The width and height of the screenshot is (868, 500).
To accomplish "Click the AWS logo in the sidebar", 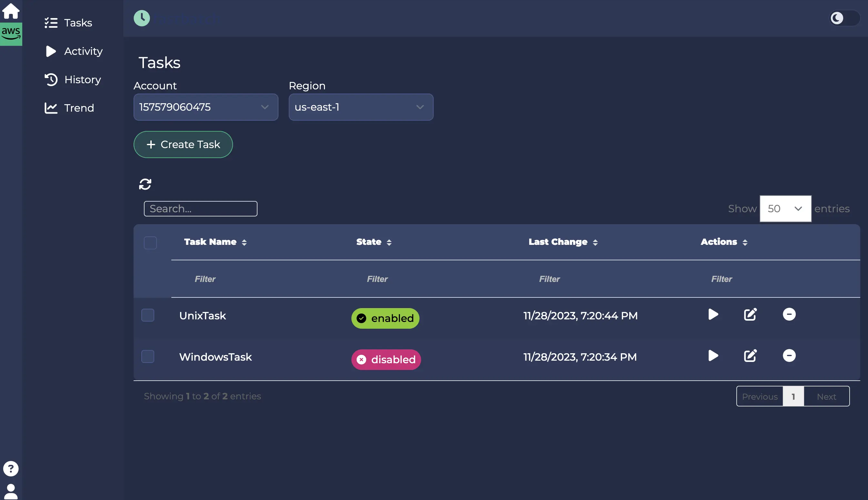I will pyautogui.click(x=11, y=33).
